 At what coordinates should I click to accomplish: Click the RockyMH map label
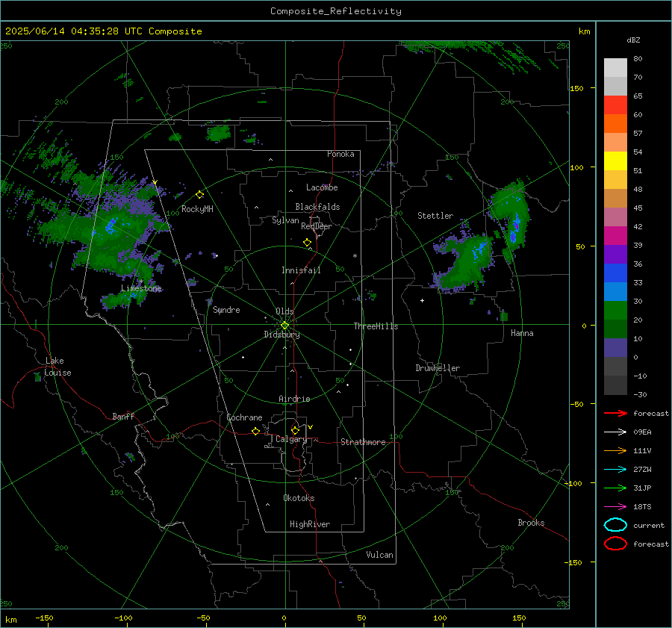point(197,209)
